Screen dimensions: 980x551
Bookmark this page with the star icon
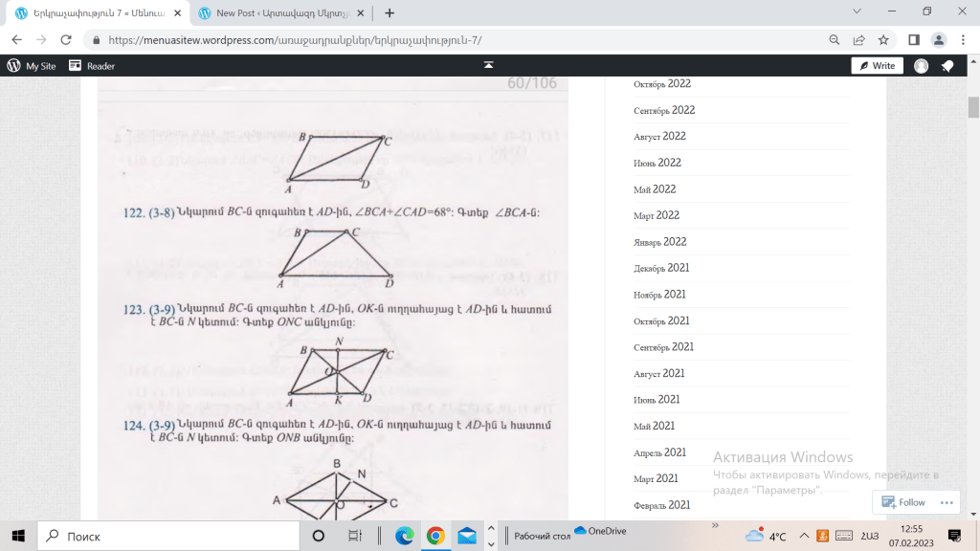click(x=883, y=40)
